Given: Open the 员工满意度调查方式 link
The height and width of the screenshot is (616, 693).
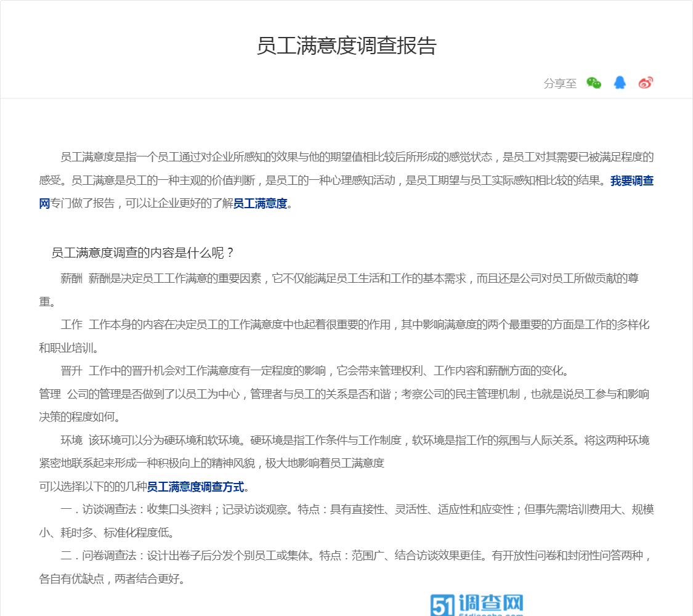Looking at the screenshot, I should [x=195, y=487].
